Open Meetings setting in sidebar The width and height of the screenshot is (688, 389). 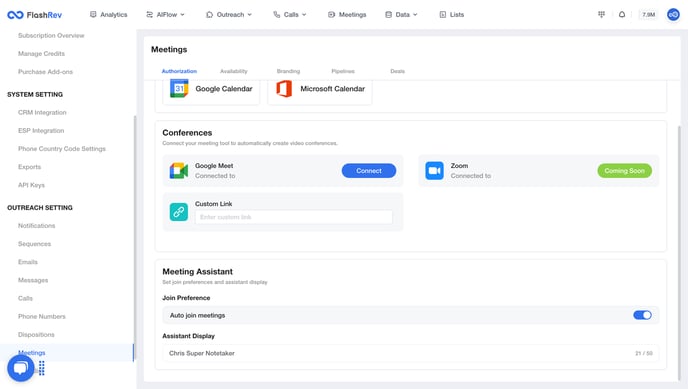32,353
